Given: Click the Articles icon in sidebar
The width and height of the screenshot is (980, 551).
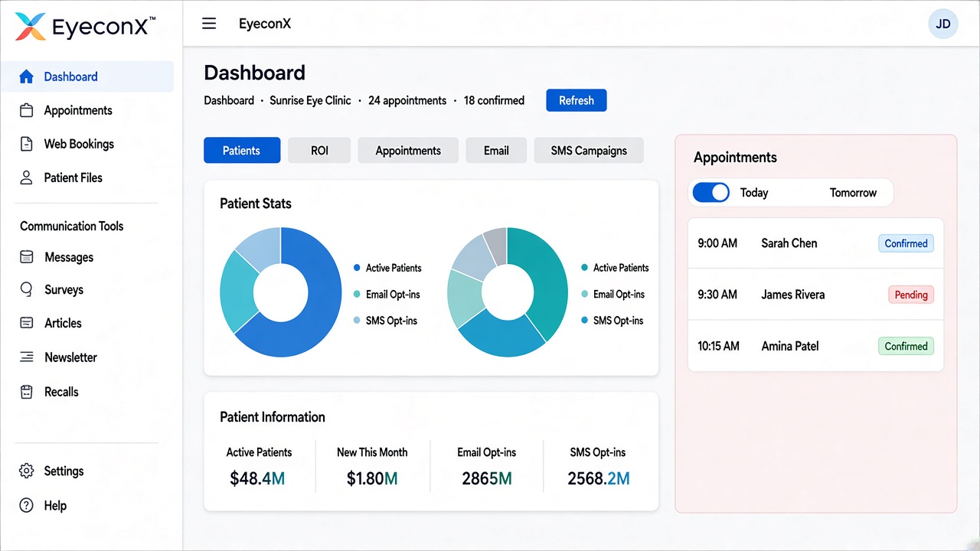Looking at the screenshot, I should point(26,323).
